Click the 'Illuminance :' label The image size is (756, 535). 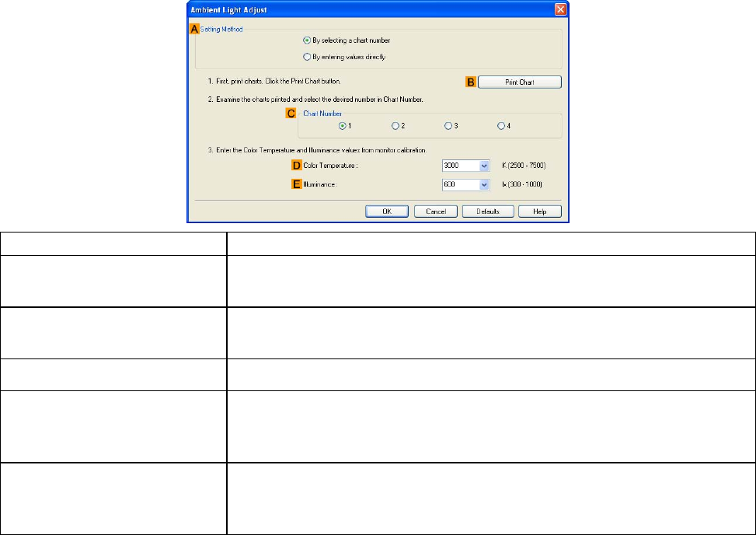pyautogui.click(x=319, y=184)
